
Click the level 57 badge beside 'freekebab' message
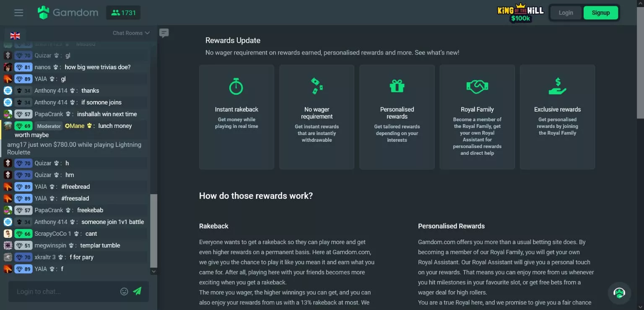coord(23,210)
